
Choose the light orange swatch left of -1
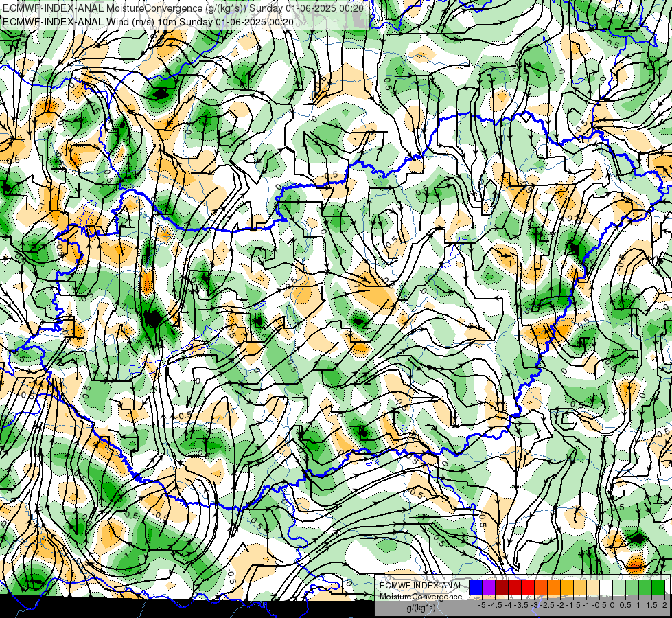(x=580, y=588)
